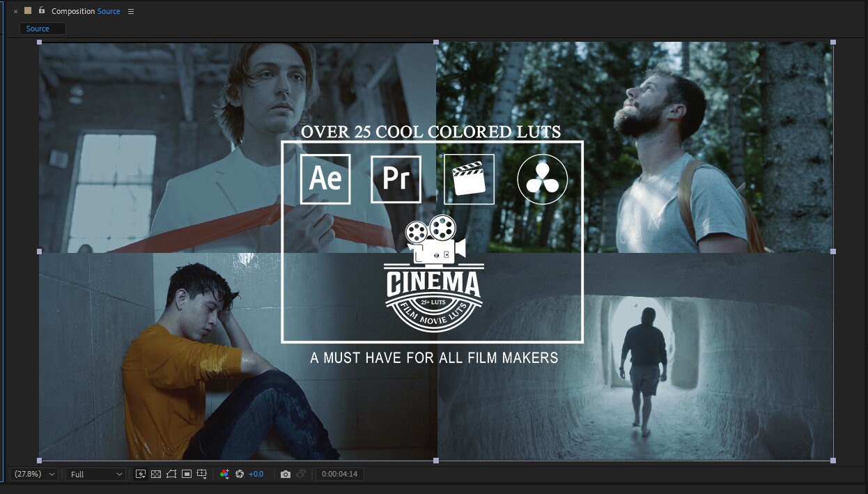Click the timecode field showing 0:00:04:14
Screen dimensions: 868x494
pos(339,474)
